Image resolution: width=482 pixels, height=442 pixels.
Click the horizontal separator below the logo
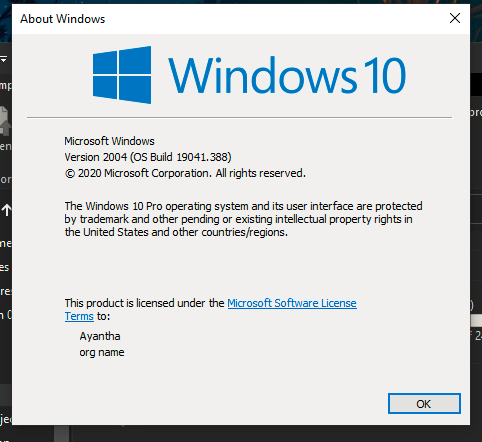239,117
